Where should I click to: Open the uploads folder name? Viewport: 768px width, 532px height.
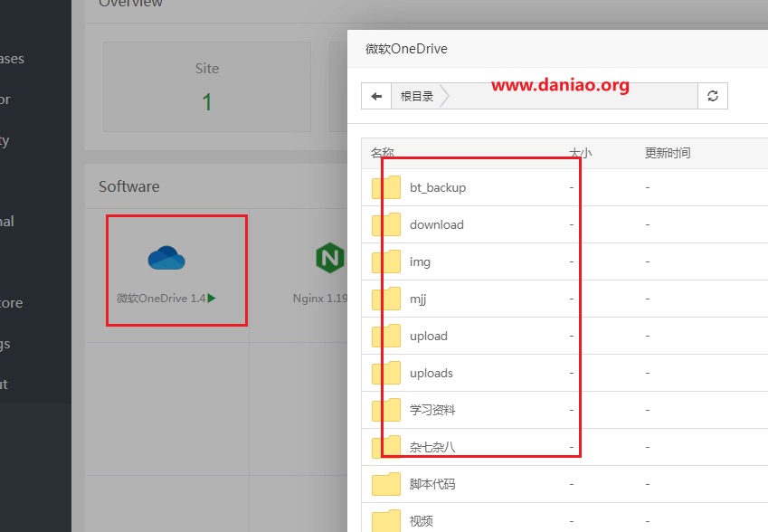(431, 374)
